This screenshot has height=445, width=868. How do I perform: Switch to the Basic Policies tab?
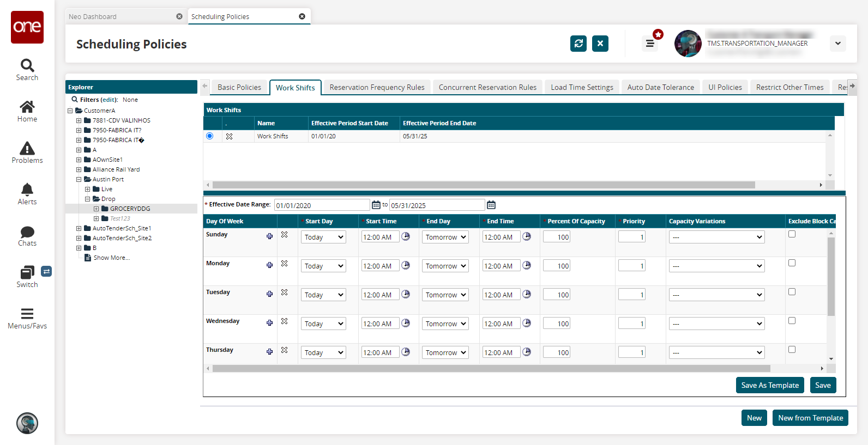[x=239, y=87]
